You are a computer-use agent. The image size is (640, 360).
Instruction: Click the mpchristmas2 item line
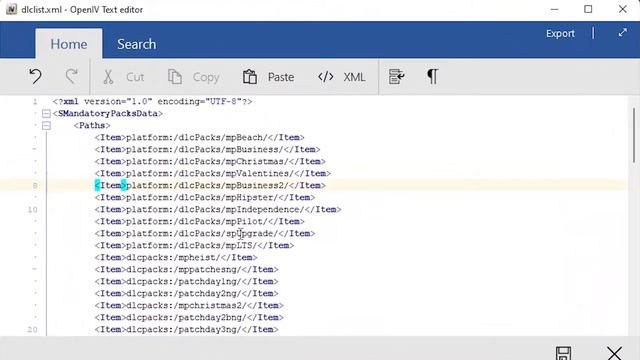click(x=189, y=305)
